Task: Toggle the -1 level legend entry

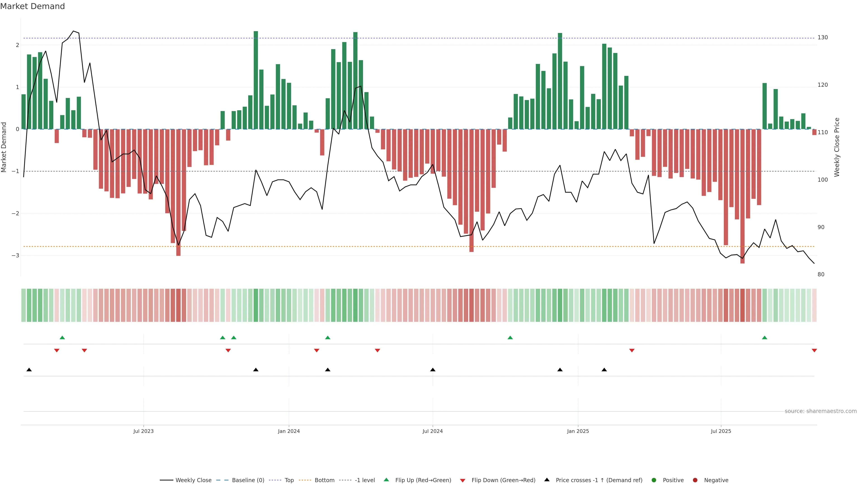Action: (x=365, y=480)
